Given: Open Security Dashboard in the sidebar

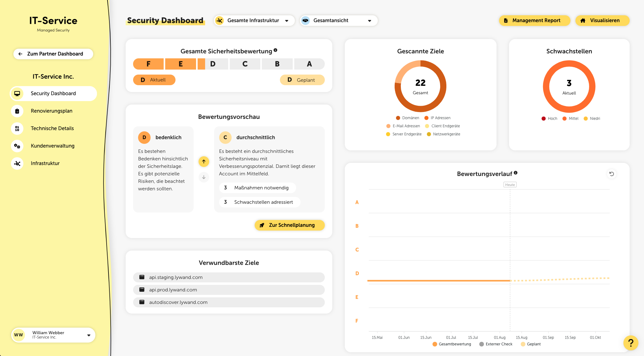Looking at the screenshot, I should point(53,94).
